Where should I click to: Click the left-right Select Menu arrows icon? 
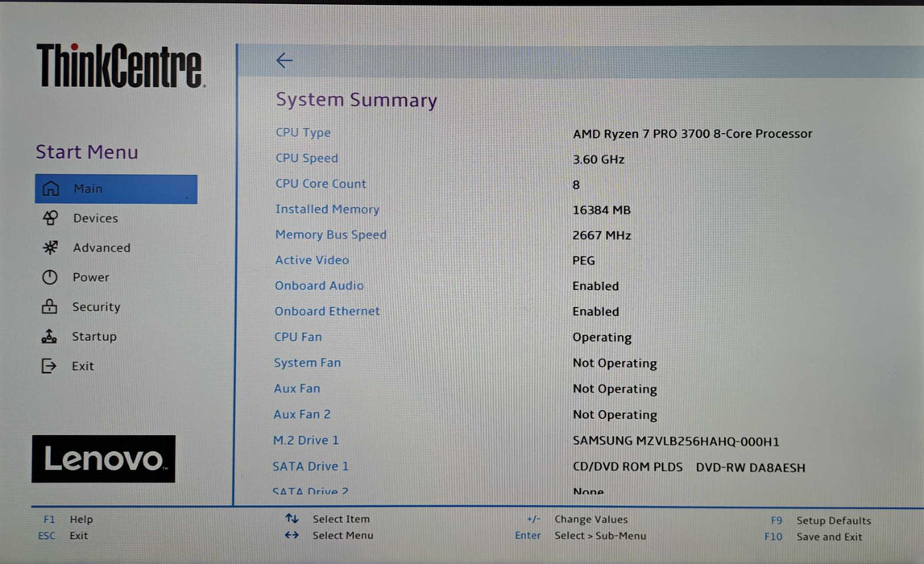coord(292,535)
